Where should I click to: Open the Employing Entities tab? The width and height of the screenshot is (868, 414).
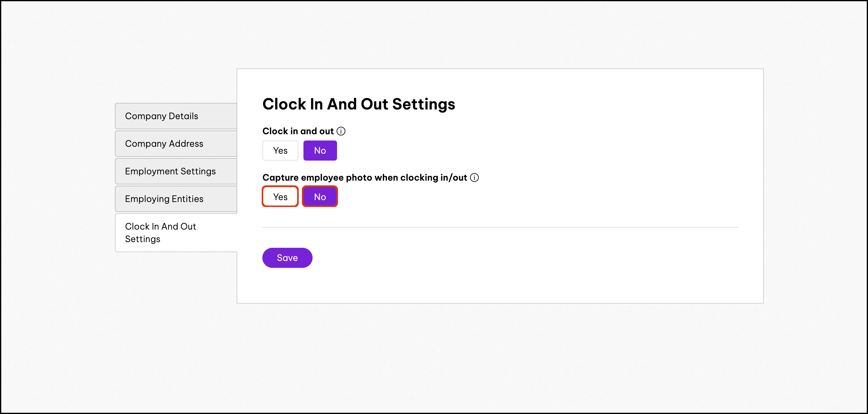point(176,199)
